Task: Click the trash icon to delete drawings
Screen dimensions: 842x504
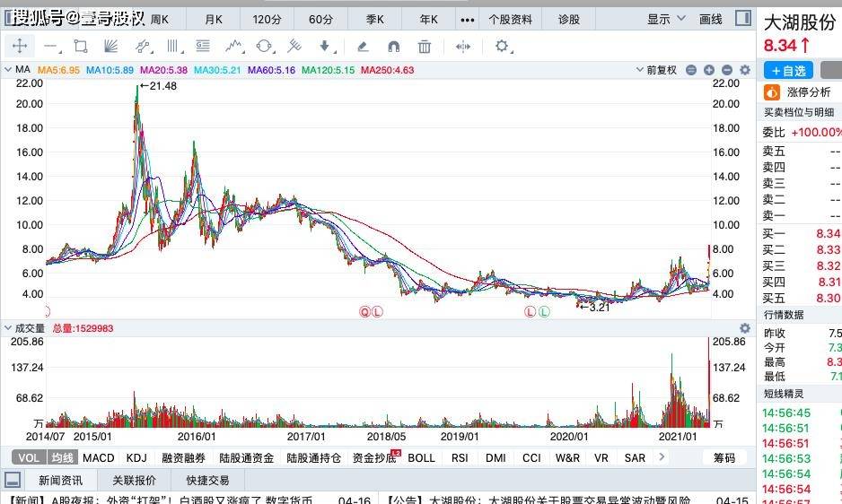Action: [x=425, y=47]
